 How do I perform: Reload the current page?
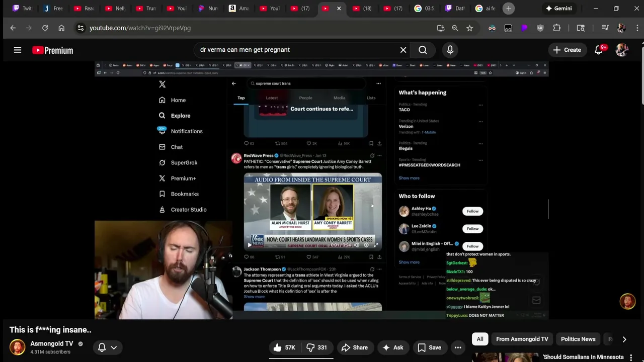45,28
